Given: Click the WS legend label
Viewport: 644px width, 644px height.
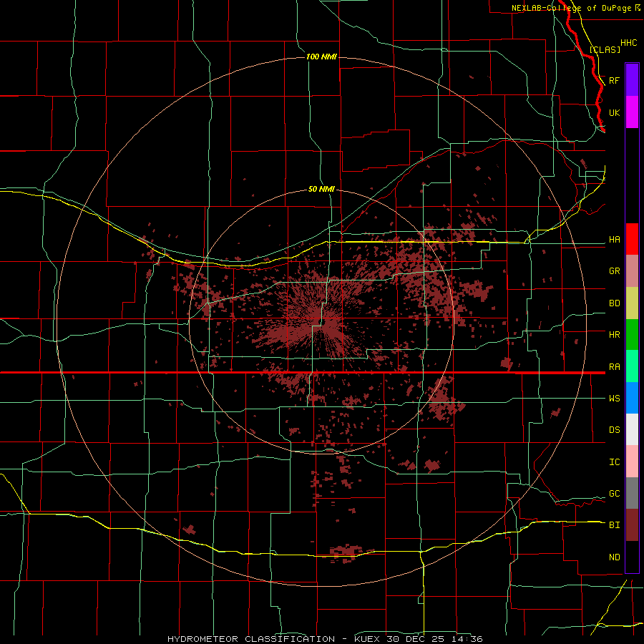Looking at the screenshot, I should click(x=614, y=398).
